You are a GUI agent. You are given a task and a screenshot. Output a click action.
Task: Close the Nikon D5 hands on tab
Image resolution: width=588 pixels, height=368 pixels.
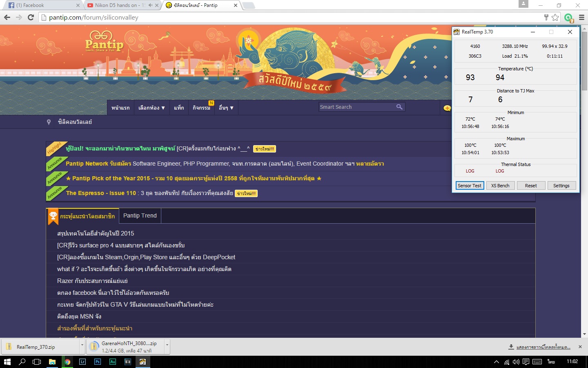click(x=157, y=5)
